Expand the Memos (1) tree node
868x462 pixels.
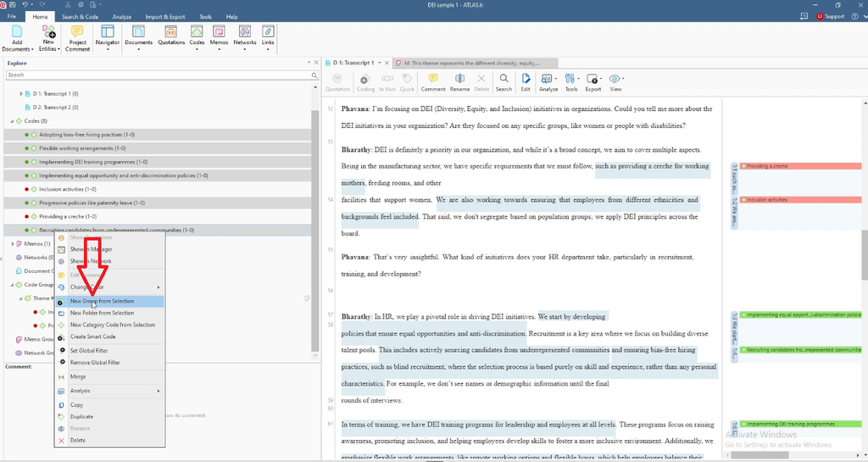pos(12,243)
